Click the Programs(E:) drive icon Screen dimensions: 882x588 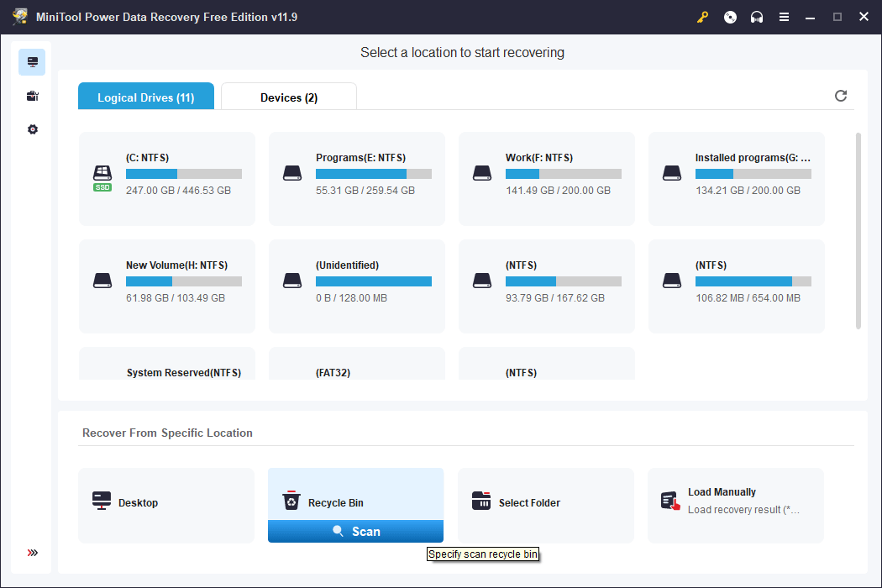click(x=292, y=173)
